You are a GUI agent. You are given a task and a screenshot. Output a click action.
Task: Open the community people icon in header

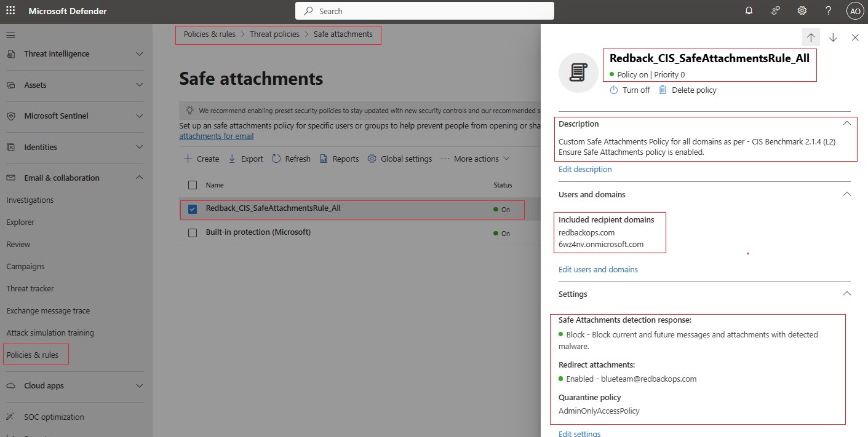tap(776, 10)
